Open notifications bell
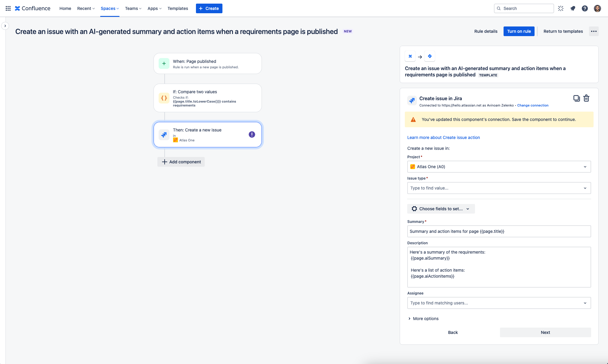The width and height of the screenshot is (608, 364). click(x=573, y=8)
